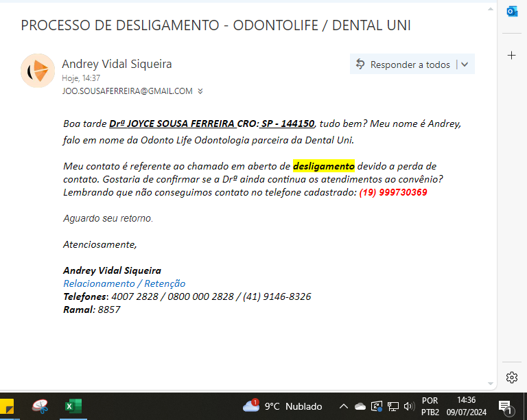
Task: Click the Aguardo seu retorno sentence
Action: [108, 218]
